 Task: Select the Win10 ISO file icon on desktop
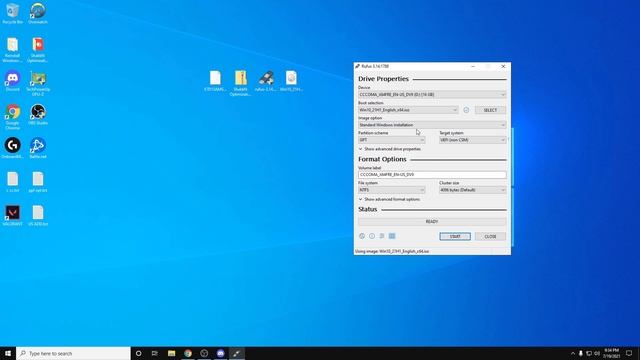tap(291, 80)
